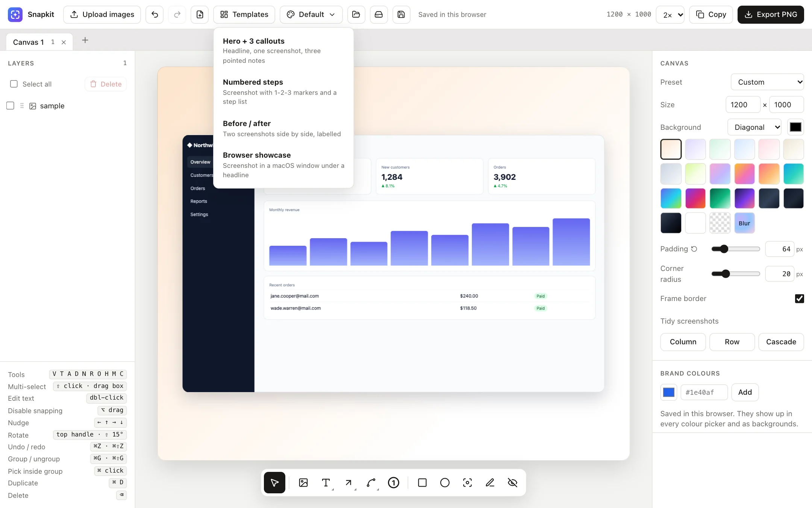Choose the Before / after template
The width and height of the screenshot is (812, 508).
(x=283, y=128)
